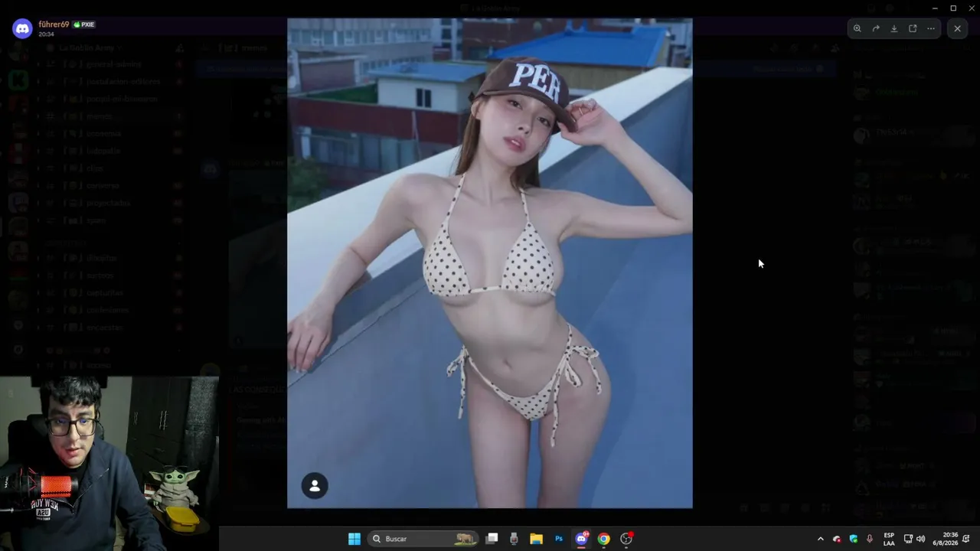This screenshot has height=551, width=980.
Task: Click the Discord icon in the taskbar
Action: coord(581,539)
